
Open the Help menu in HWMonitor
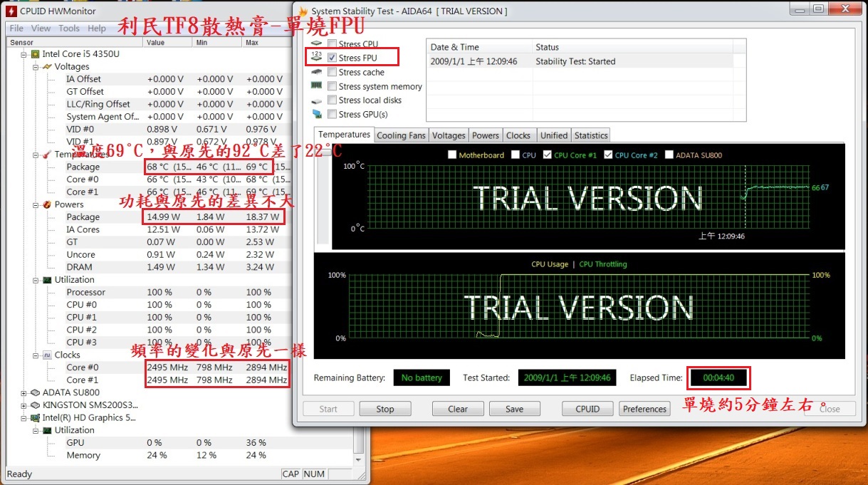click(x=97, y=28)
